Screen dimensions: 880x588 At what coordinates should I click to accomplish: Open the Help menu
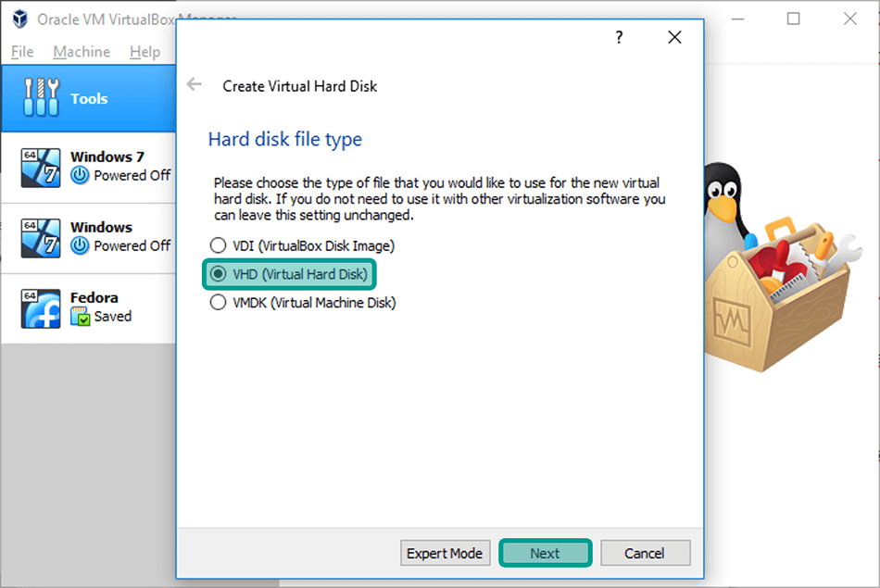pyautogui.click(x=145, y=52)
